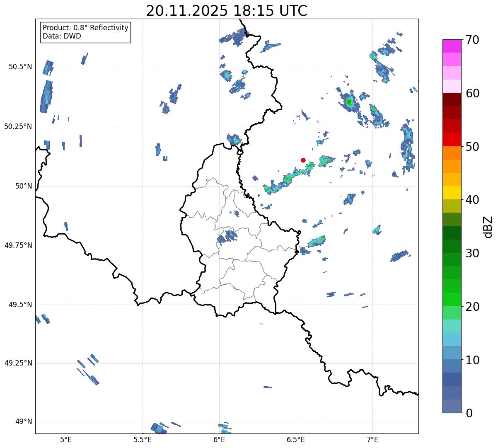Click the 'Data: DWD' text

pyautogui.click(x=62, y=36)
